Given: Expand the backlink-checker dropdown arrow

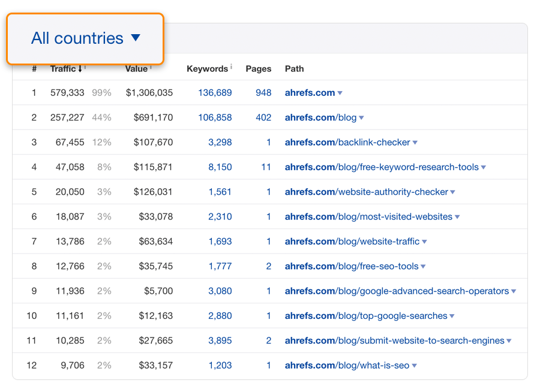Looking at the screenshot, I should point(415,143).
